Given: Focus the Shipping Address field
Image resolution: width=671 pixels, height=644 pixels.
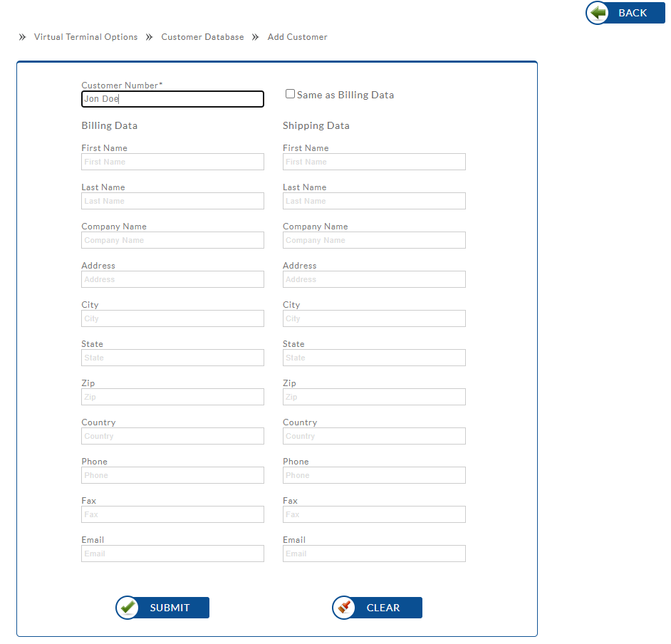Looking at the screenshot, I should click(374, 279).
